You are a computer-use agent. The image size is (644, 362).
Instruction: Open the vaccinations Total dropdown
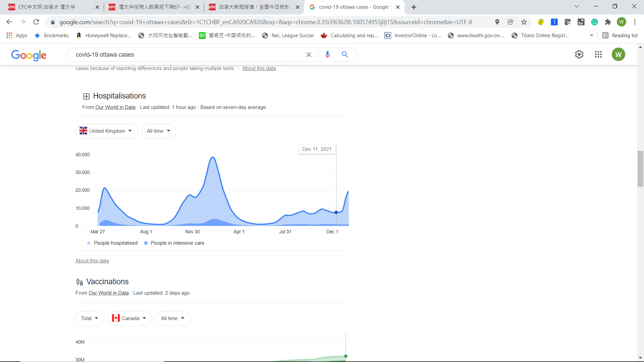(90, 318)
